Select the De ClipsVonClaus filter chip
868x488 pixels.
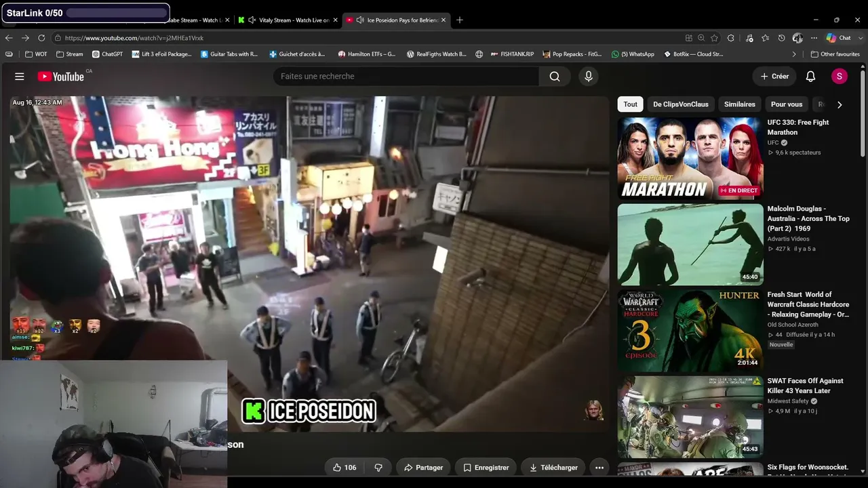(x=681, y=104)
